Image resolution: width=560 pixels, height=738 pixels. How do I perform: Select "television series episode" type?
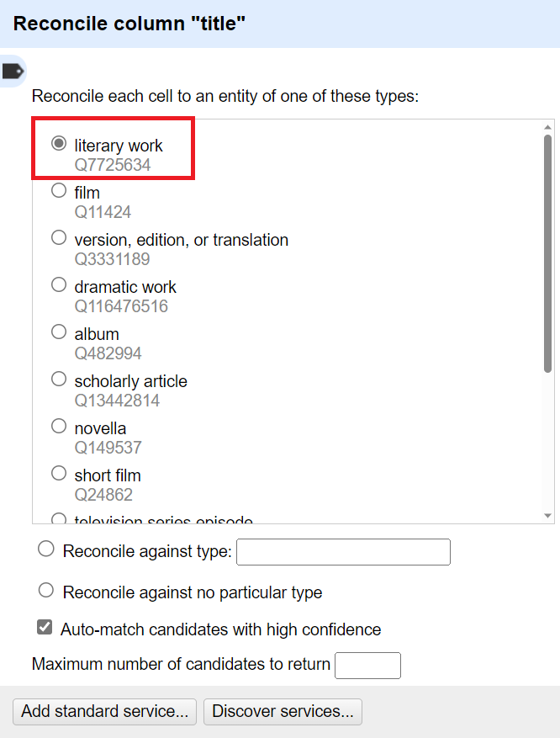click(59, 518)
